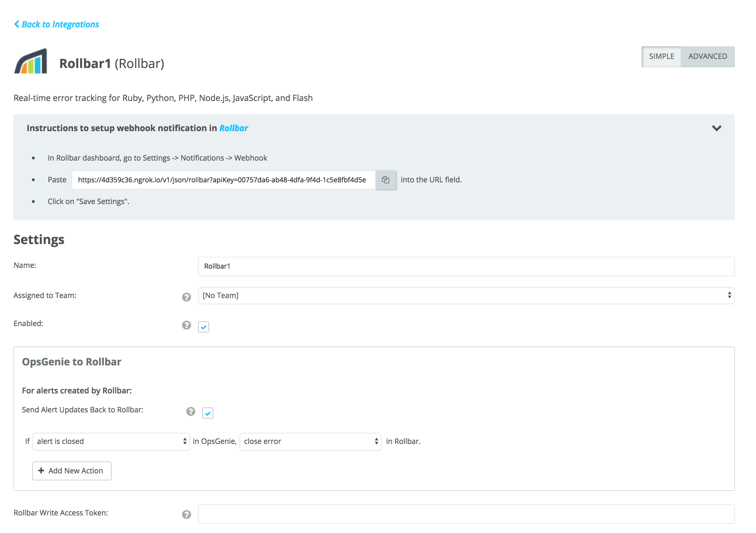This screenshot has width=756, height=533.
Task: Click the copy webhook URL icon
Action: 385,180
